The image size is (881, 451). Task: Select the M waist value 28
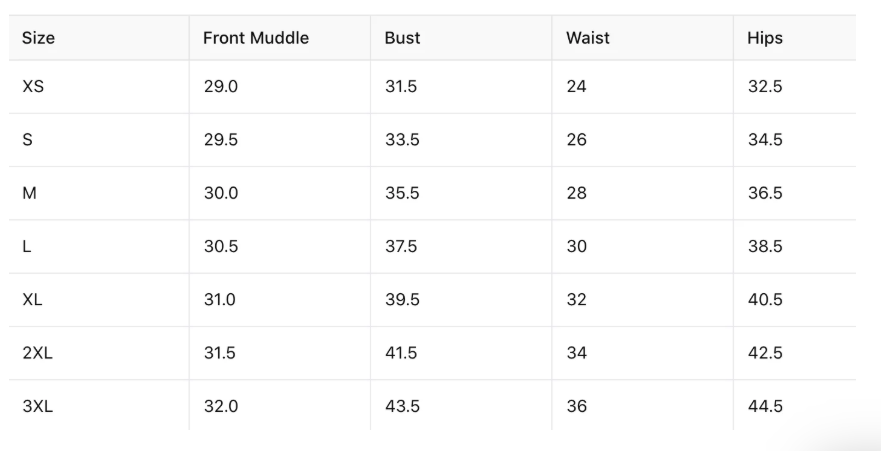(x=576, y=193)
